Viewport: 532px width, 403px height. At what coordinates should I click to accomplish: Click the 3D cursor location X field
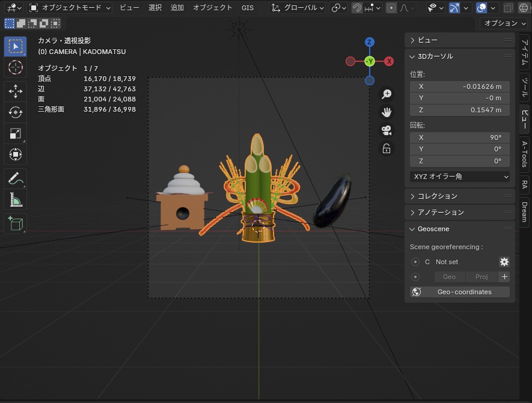(460, 86)
